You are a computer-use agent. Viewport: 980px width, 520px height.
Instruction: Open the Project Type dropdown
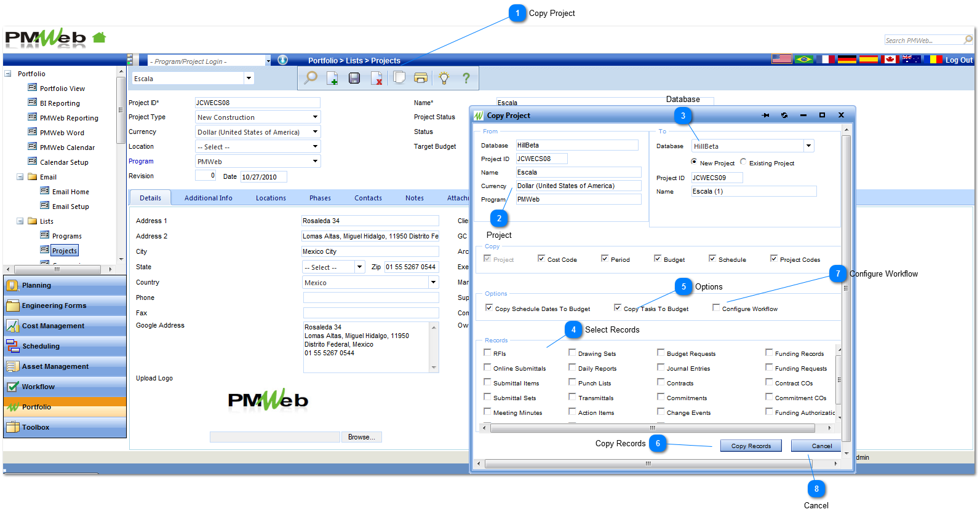[315, 117]
